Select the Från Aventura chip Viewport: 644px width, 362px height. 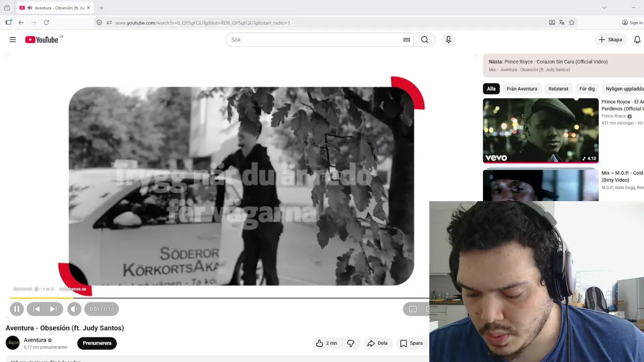(522, 89)
